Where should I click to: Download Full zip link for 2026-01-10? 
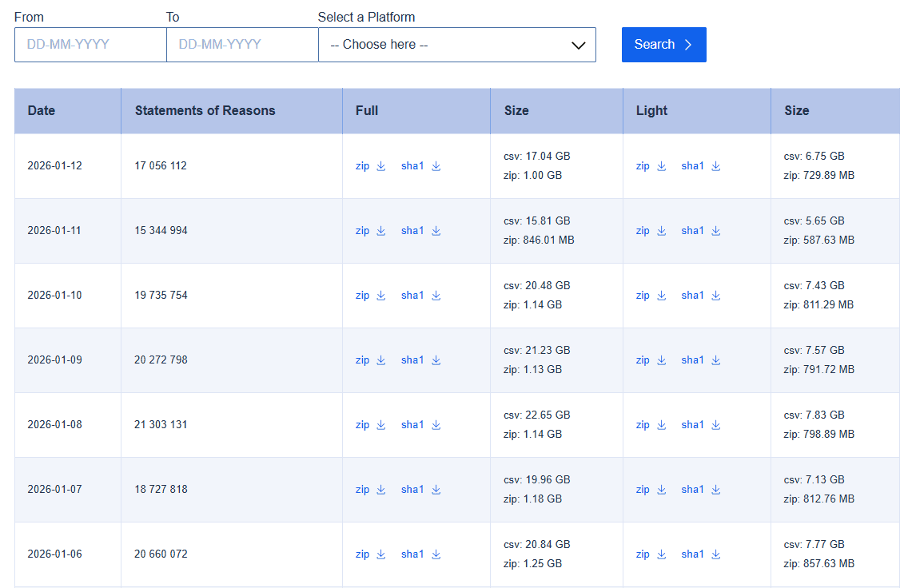(x=363, y=296)
